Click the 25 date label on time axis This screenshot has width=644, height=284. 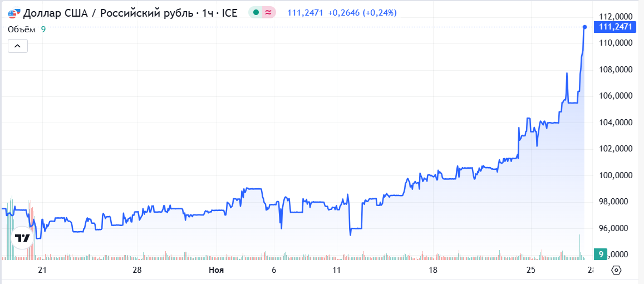tap(531, 271)
